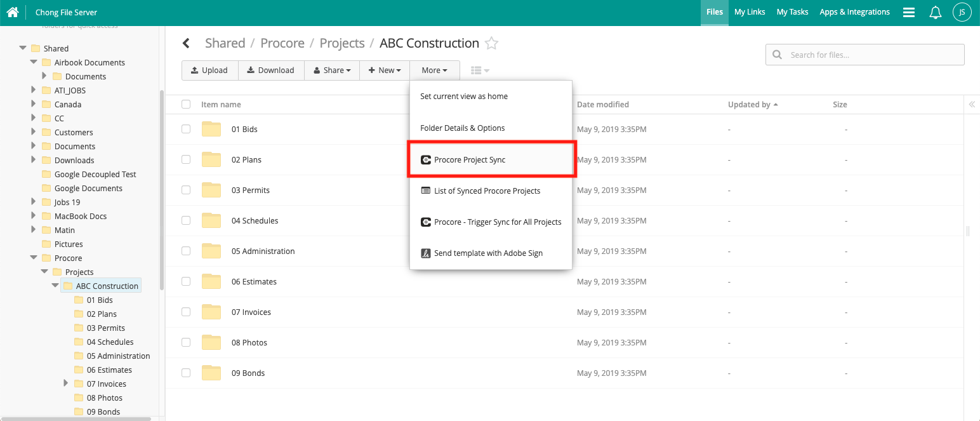Select the checkbox for 07 Invoices folder
This screenshot has width=980, height=421.
tap(185, 312)
